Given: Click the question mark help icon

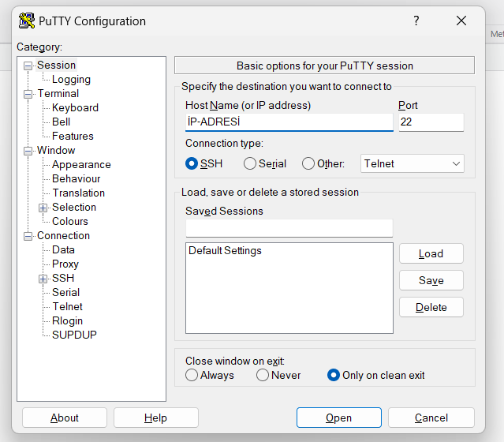Looking at the screenshot, I should [416, 21].
